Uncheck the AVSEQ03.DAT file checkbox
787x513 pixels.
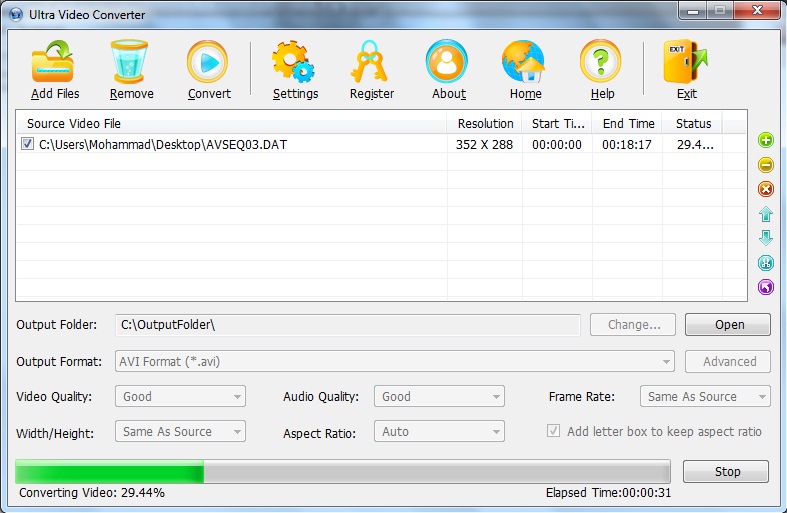coord(27,144)
